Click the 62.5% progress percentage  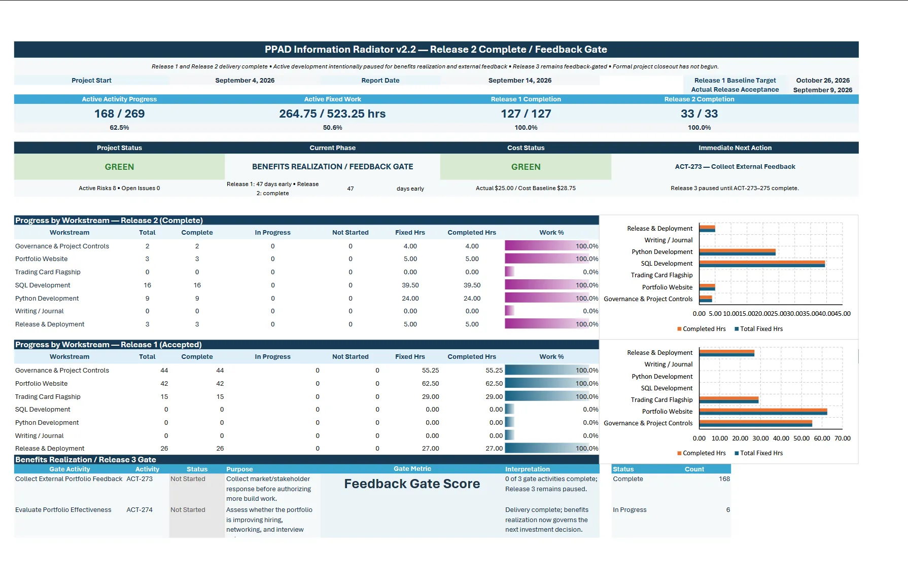click(119, 127)
